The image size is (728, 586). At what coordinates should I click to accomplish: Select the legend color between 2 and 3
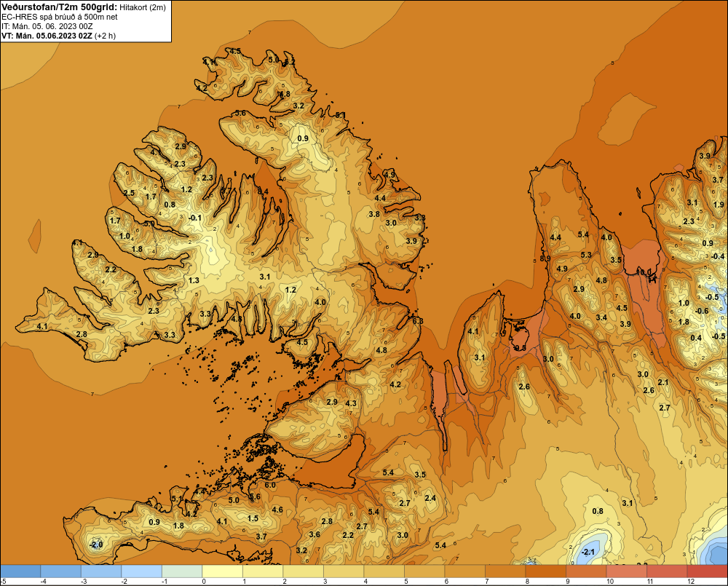303,571
